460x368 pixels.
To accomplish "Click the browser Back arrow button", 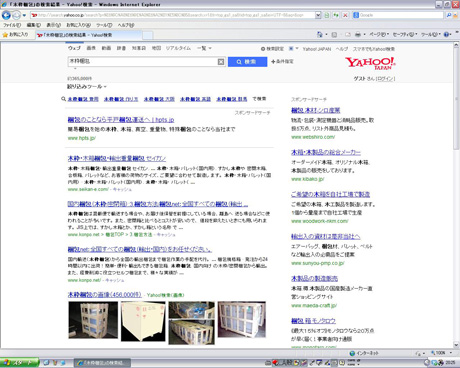I will click(x=6, y=15).
